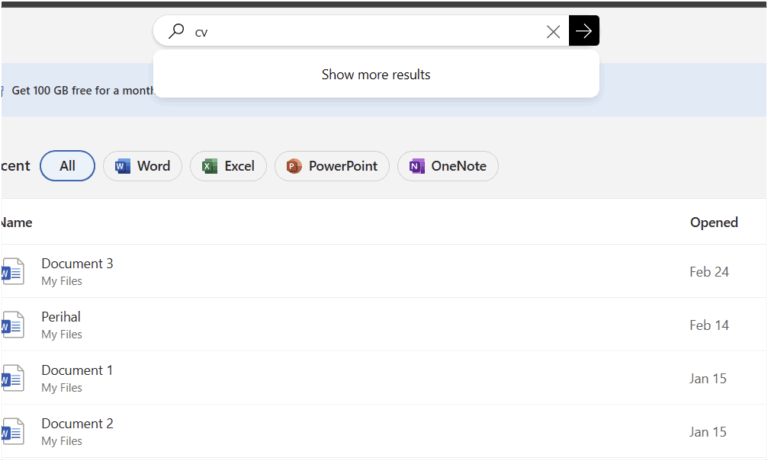Filter recent files by Word label

154,166
